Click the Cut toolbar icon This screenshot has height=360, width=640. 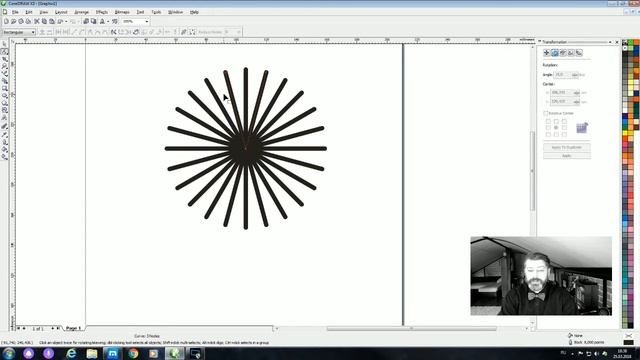tap(36, 21)
